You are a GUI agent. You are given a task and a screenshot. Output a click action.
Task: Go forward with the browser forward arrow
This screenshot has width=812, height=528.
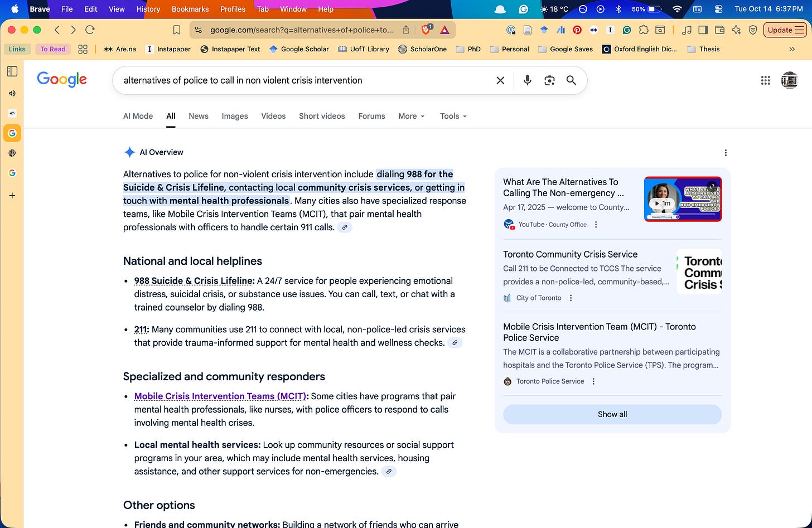coord(73,30)
